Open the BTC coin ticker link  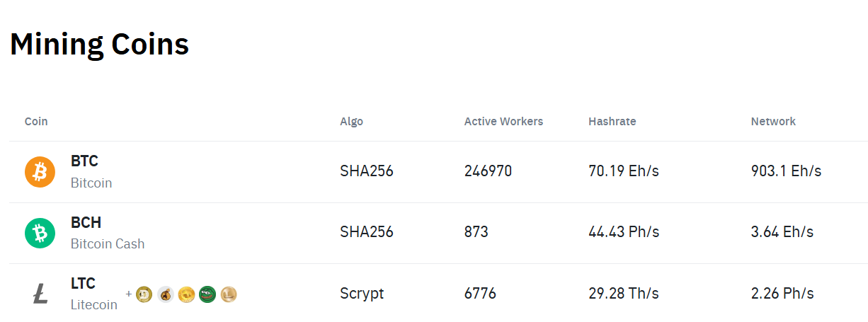[x=84, y=161]
